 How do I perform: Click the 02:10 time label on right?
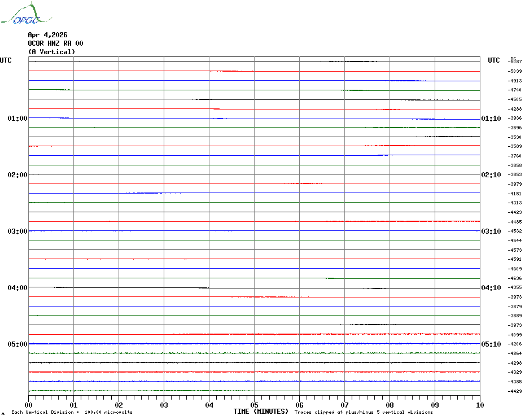coord(491,175)
